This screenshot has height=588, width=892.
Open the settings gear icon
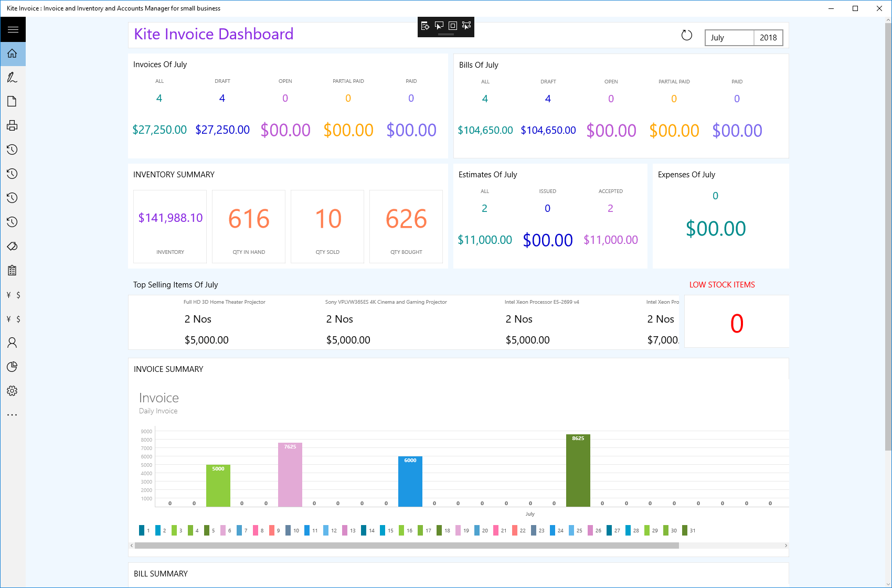click(x=13, y=391)
